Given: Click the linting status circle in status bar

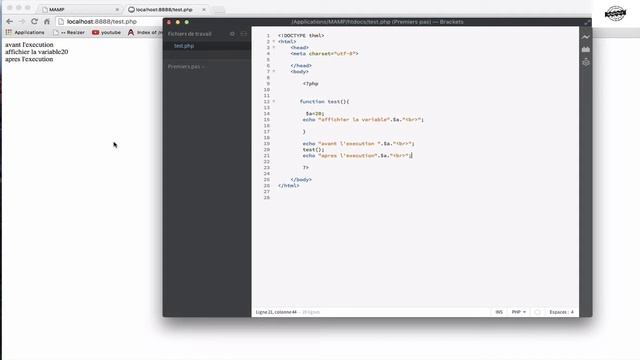Looking at the screenshot, I should pyautogui.click(x=537, y=312).
